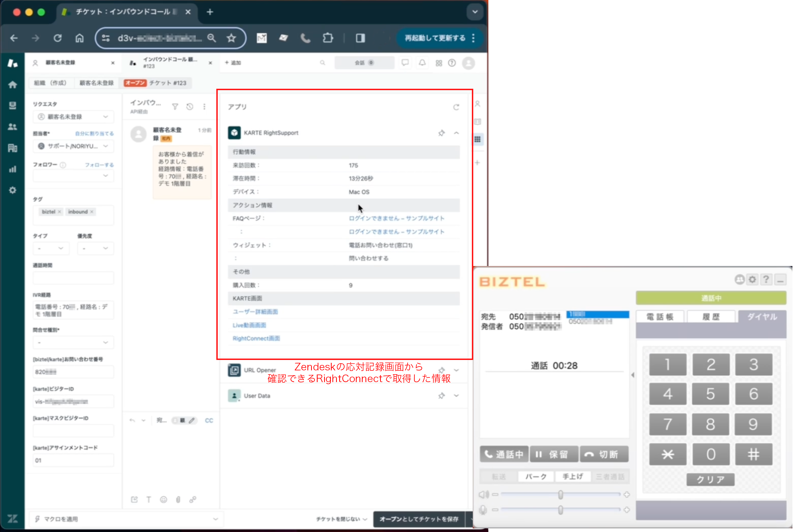
Task: Click the ユーザー詳細画面 link
Action: click(255, 312)
